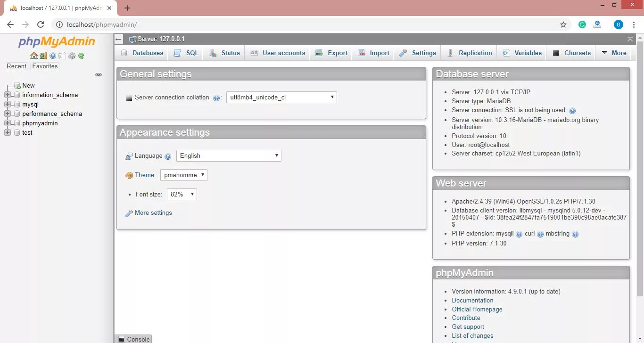This screenshot has width=644, height=343.
Task: Go to User accounts tab
Action: click(x=278, y=53)
